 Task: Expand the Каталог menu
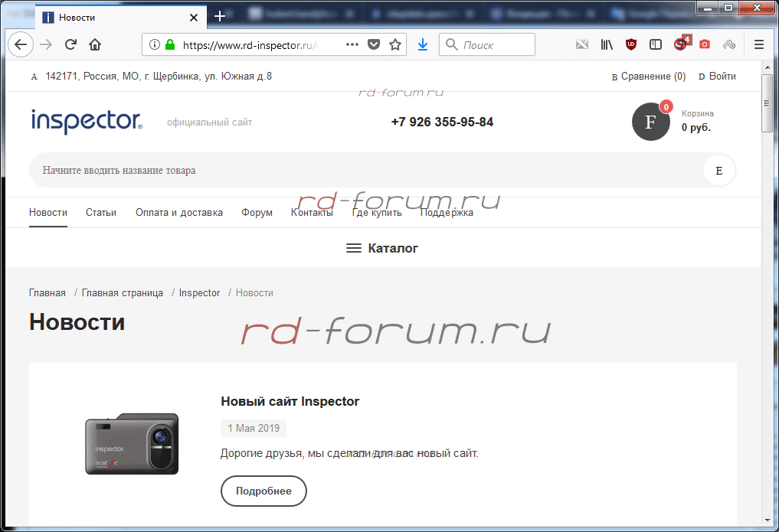pyautogui.click(x=382, y=248)
